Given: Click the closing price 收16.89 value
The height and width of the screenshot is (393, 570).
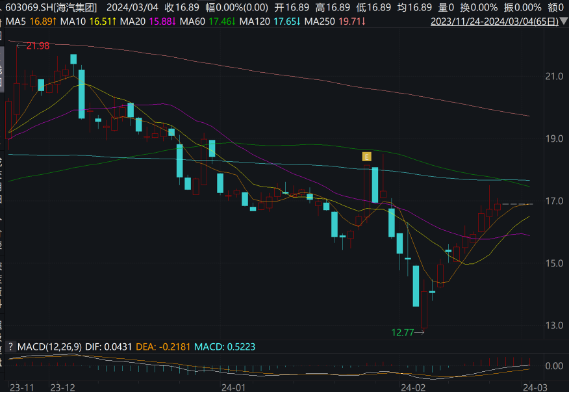Looking at the screenshot, I should pos(182,7).
